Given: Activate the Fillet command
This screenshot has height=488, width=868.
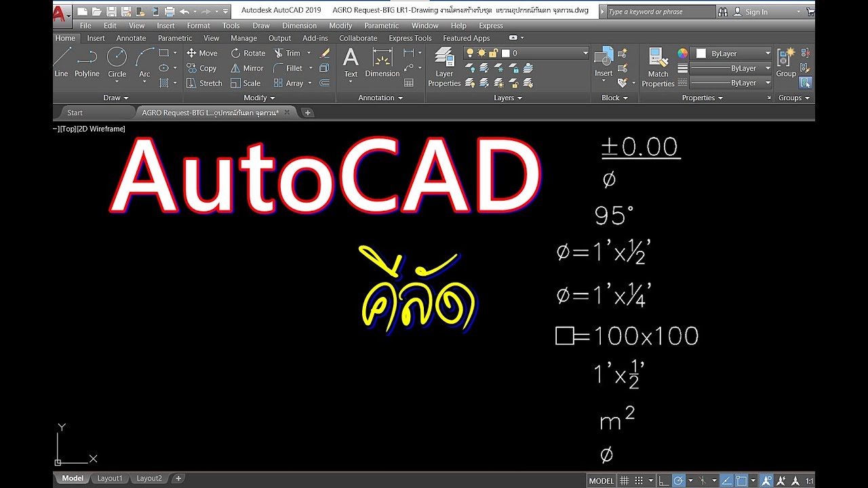Looking at the screenshot, I should point(289,68).
